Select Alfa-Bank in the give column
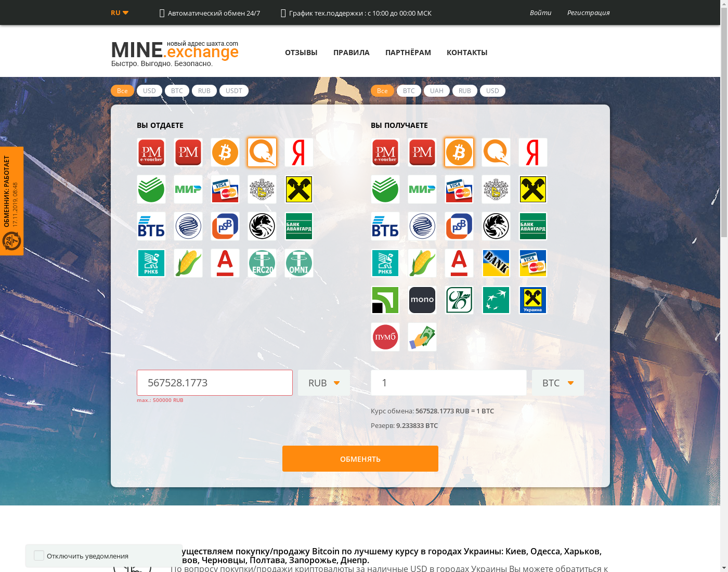 tap(225, 263)
